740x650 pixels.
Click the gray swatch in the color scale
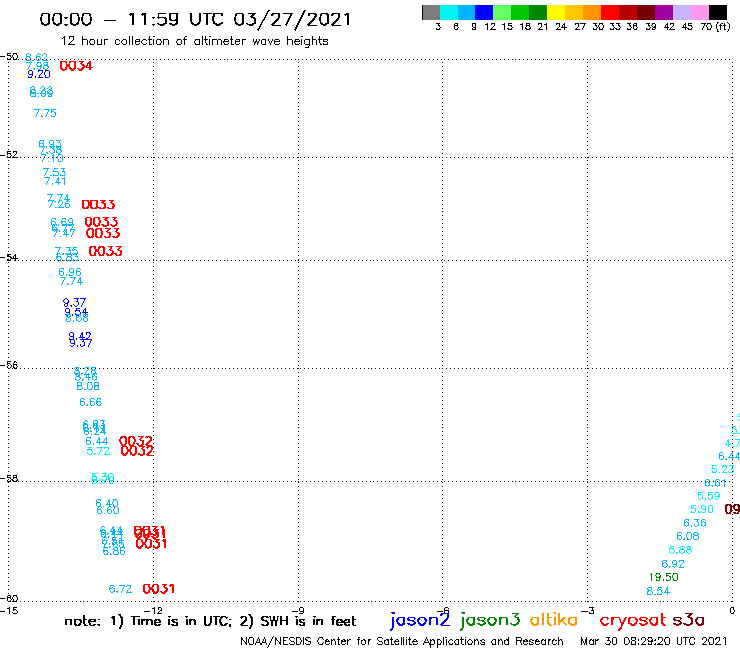tap(431, 12)
